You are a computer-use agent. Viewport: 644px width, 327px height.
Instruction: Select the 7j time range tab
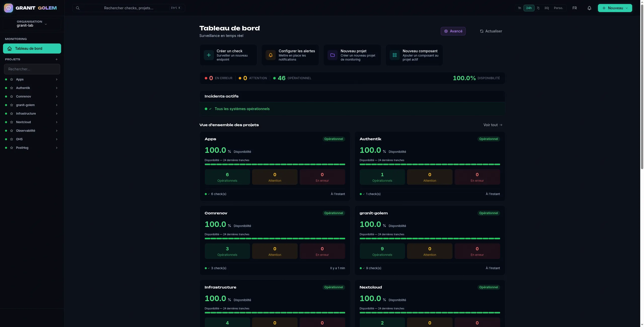tap(538, 8)
